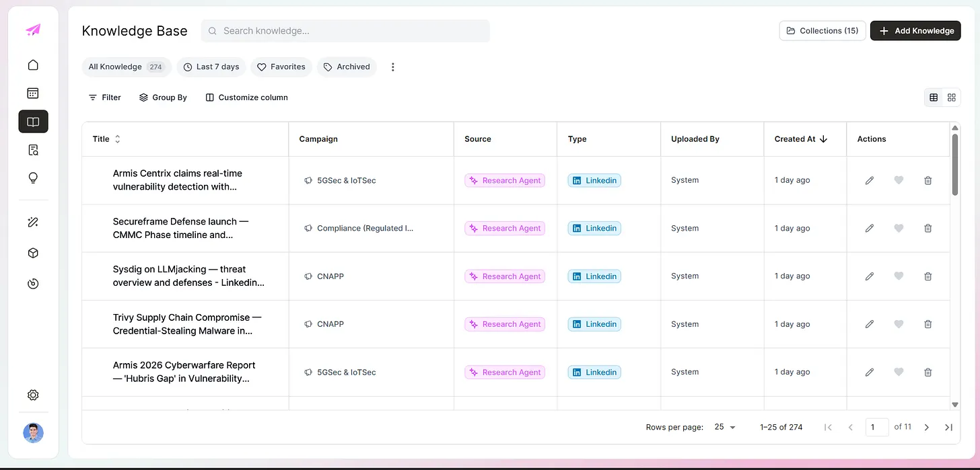
Task: Click the paper plane logo icon
Action: tap(33, 30)
